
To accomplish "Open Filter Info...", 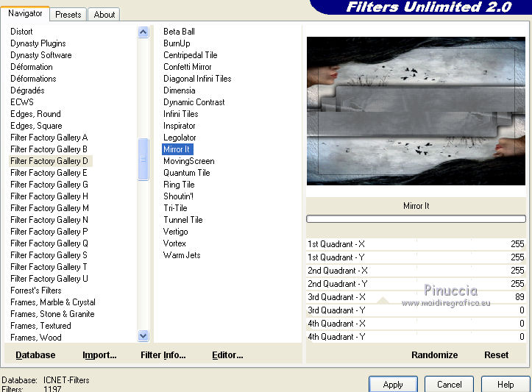I will 163,354.
